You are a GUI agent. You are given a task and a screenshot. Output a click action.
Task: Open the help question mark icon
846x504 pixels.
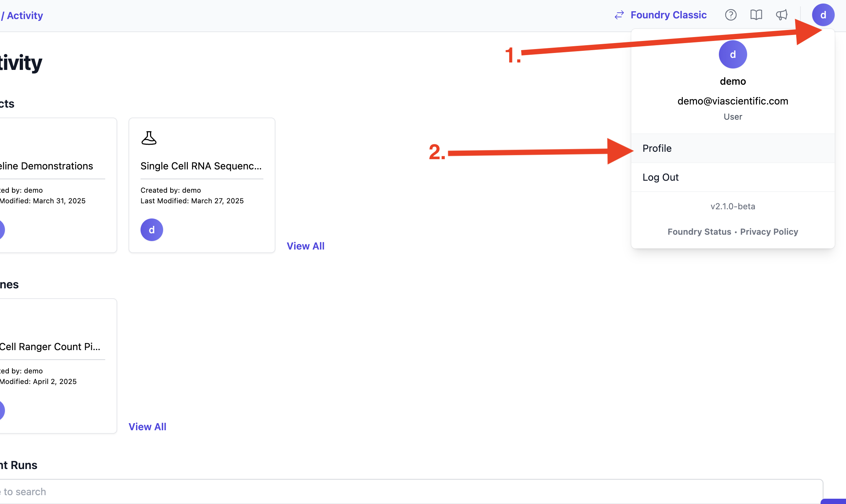click(731, 15)
